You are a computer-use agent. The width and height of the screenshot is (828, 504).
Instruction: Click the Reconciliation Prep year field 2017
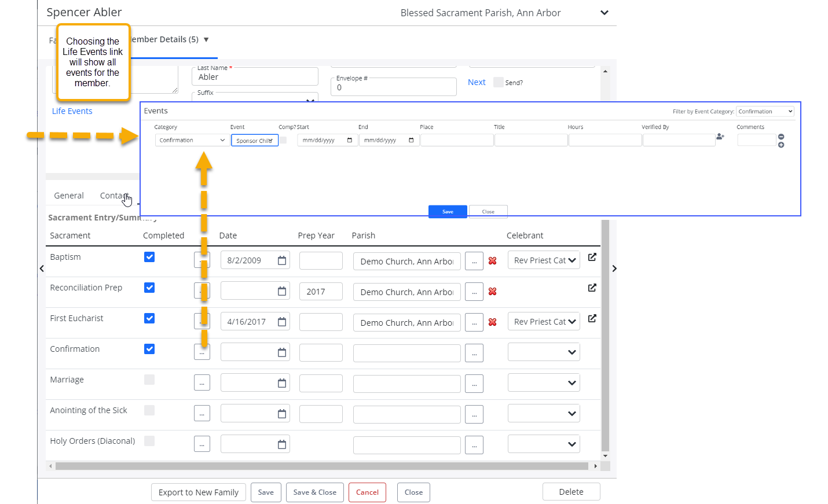pyautogui.click(x=321, y=292)
